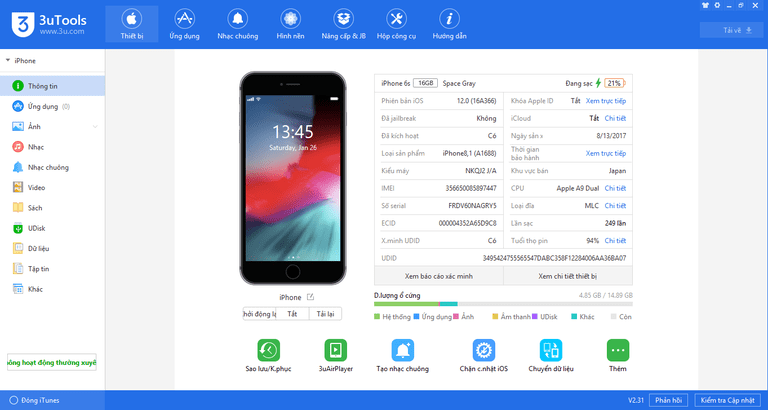The height and width of the screenshot is (410, 768).
Task: Click Chi tiết link for Loại đĩa
Action: (615, 206)
